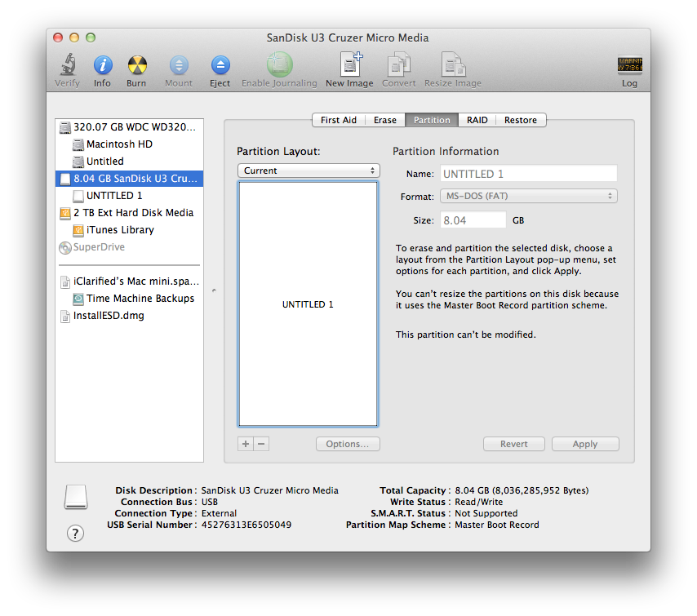
Task: Switch to the Erase tab
Action: click(x=384, y=120)
